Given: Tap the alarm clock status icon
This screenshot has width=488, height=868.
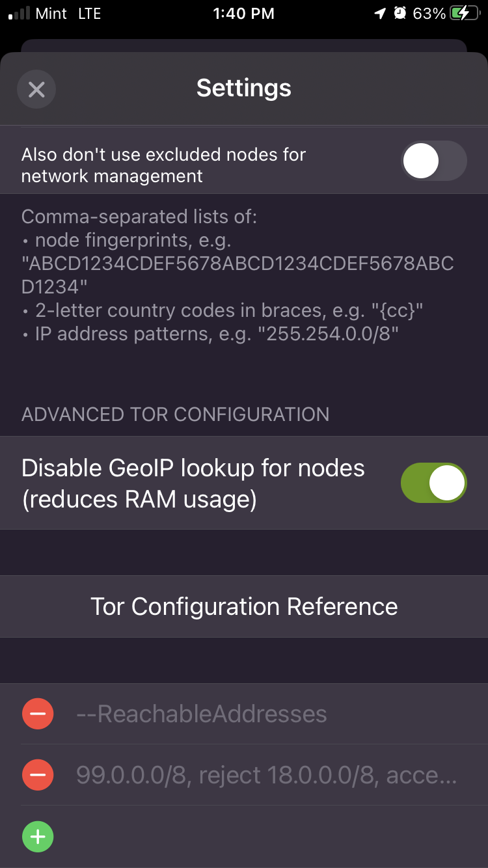Looking at the screenshot, I should point(400,14).
